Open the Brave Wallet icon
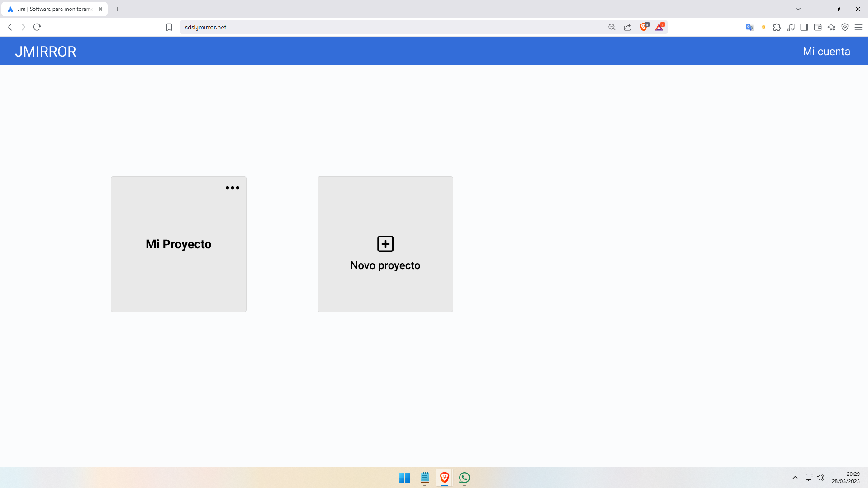The image size is (868, 488). coord(818,27)
